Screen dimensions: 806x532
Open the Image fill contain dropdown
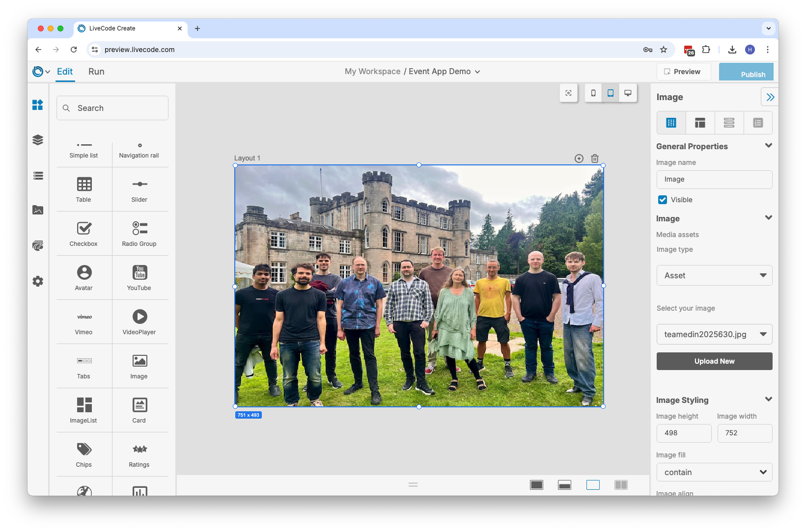(714, 472)
